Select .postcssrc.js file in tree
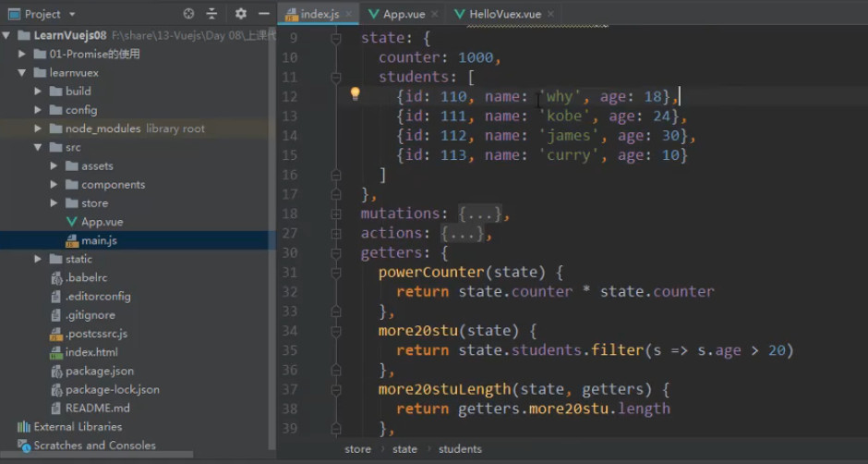 click(x=90, y=334)
